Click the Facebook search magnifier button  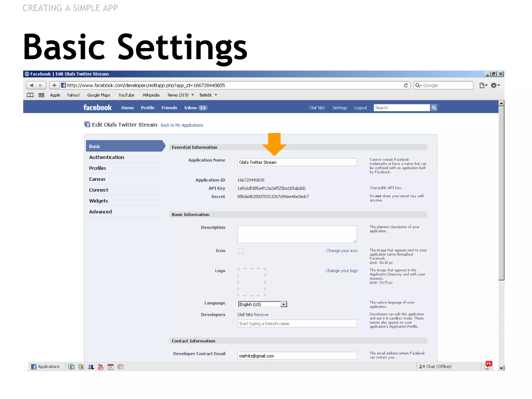(434, 108)
